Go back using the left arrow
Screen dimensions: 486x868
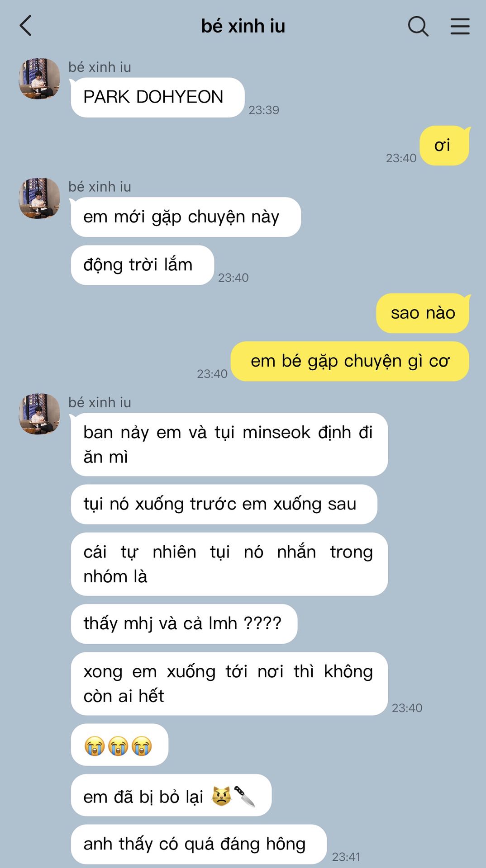[x=26, y=26]
